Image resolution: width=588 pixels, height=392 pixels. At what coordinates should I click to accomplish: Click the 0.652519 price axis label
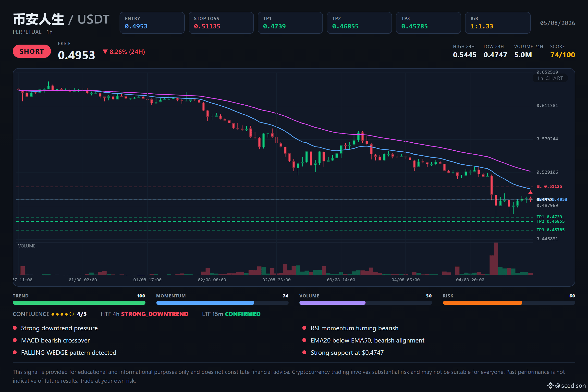tap(547, 72)
